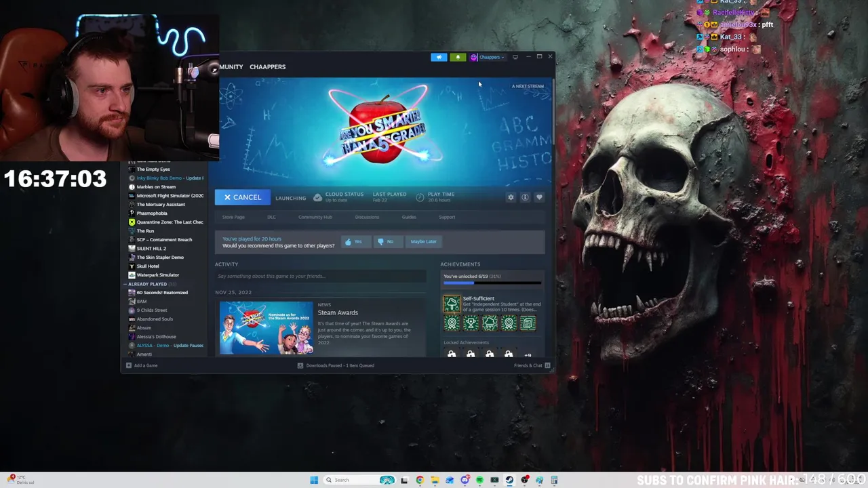This screenshot has width=868, height=488.
Task: Open Spotify from taskbar
Action: point(479,480)
